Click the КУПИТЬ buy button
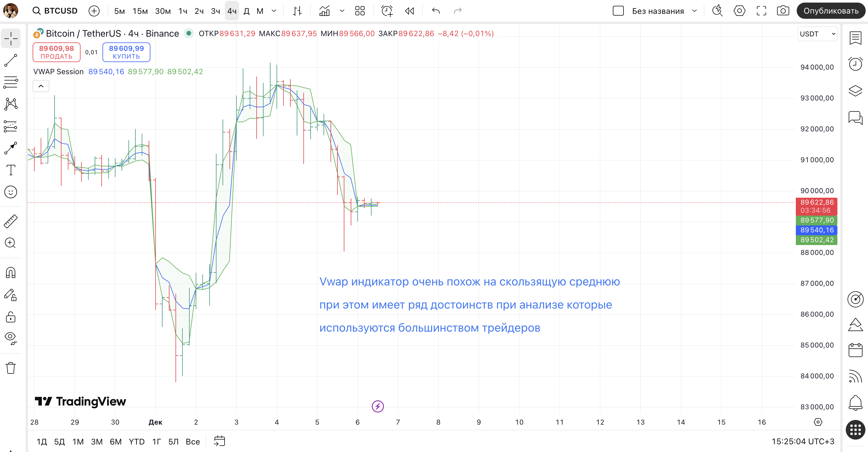 pos(126,52)
